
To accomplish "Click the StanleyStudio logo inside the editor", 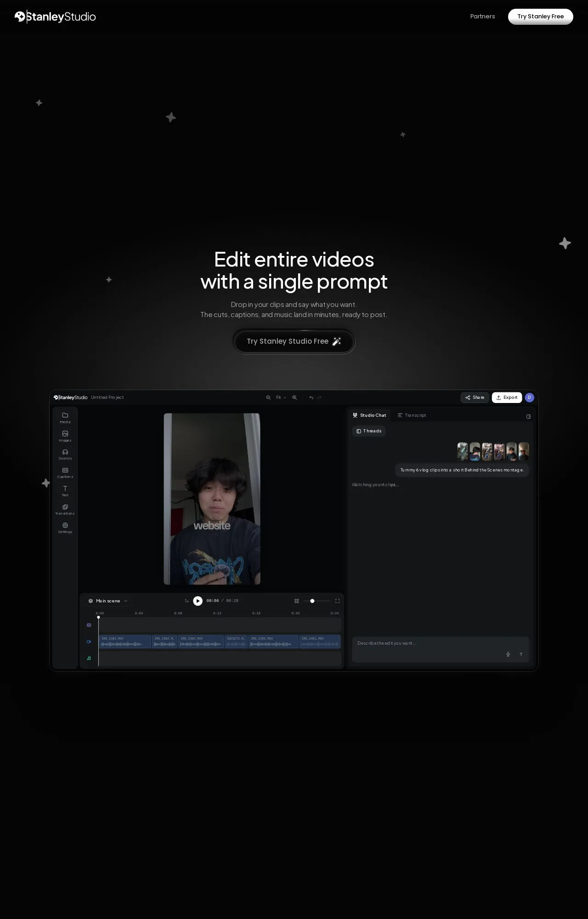I will tap(70, 397).
